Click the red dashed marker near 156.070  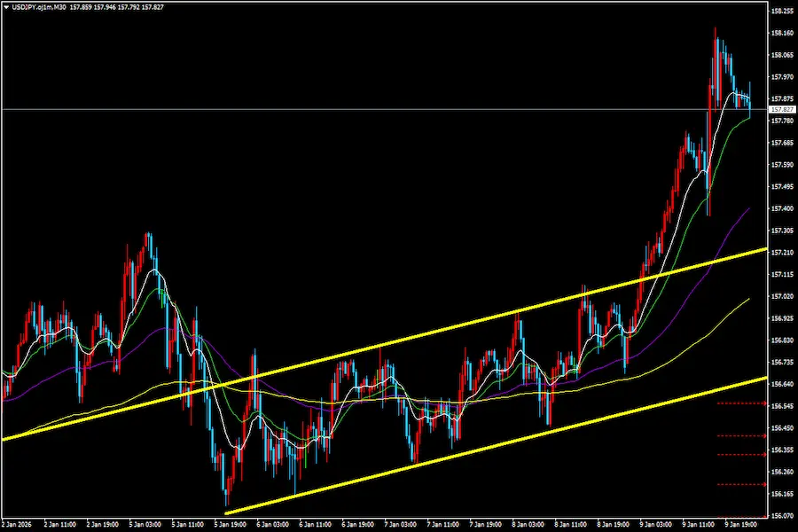tap(740, 515)
